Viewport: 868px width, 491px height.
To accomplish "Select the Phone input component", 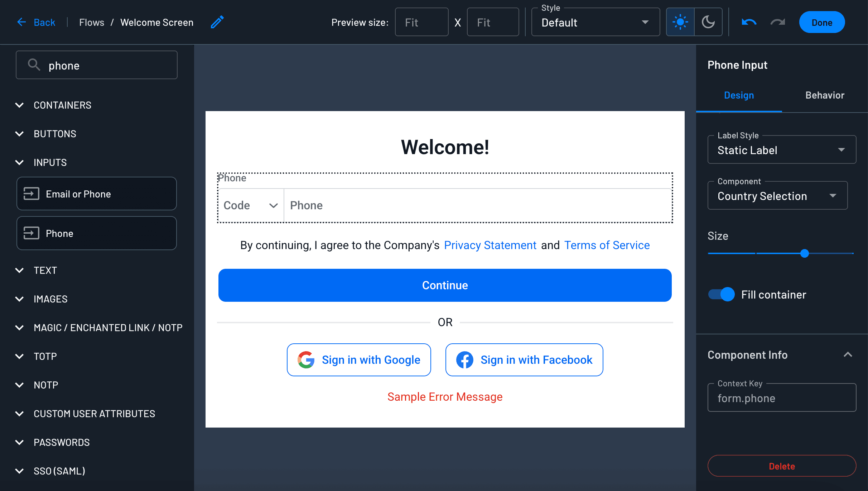I will (x=96, y=233).
